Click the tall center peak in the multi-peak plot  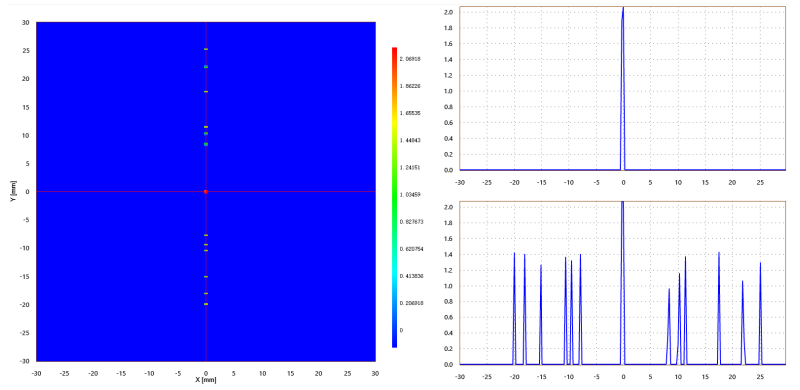coord(622,283)
